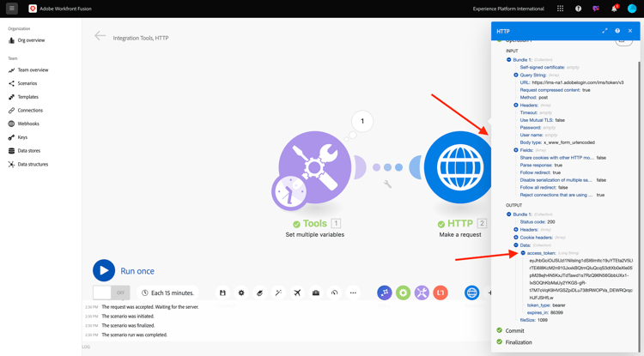Click help icon in HTTP panel header
This screenshot has width=644, height=356.
617,31
